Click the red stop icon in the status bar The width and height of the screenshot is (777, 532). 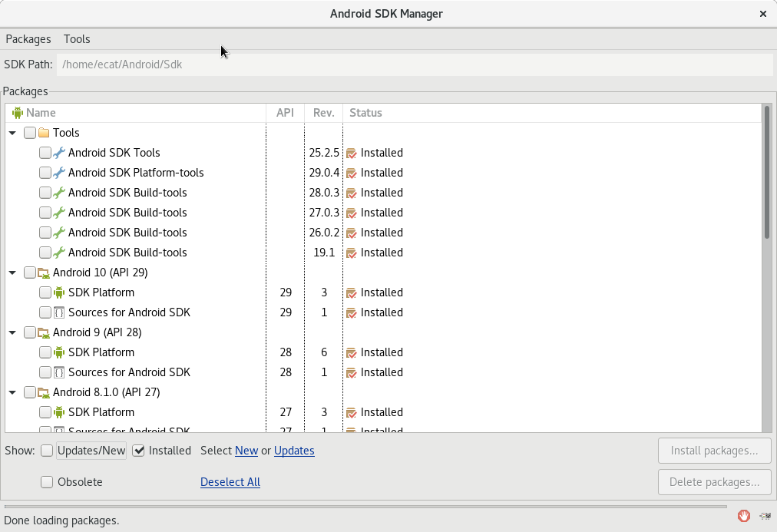(x=743, y=516)
